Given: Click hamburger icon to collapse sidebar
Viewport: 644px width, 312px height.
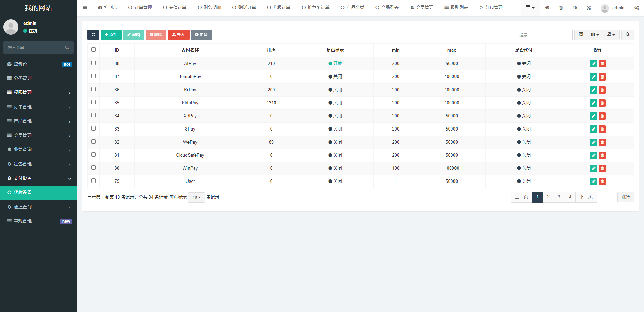Looking at the screenshot, I should 85,8.
